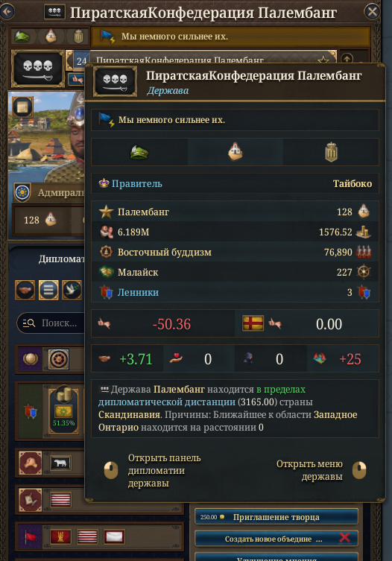392x561 pixels.
Task: Open the map mode icon on the portrait
Action: tap(23, 107)
